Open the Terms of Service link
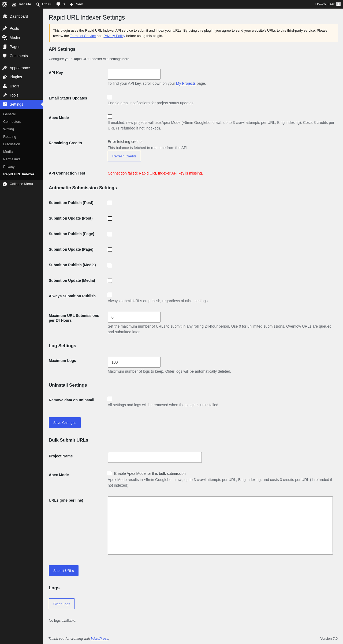 click(x=83, y=36)
